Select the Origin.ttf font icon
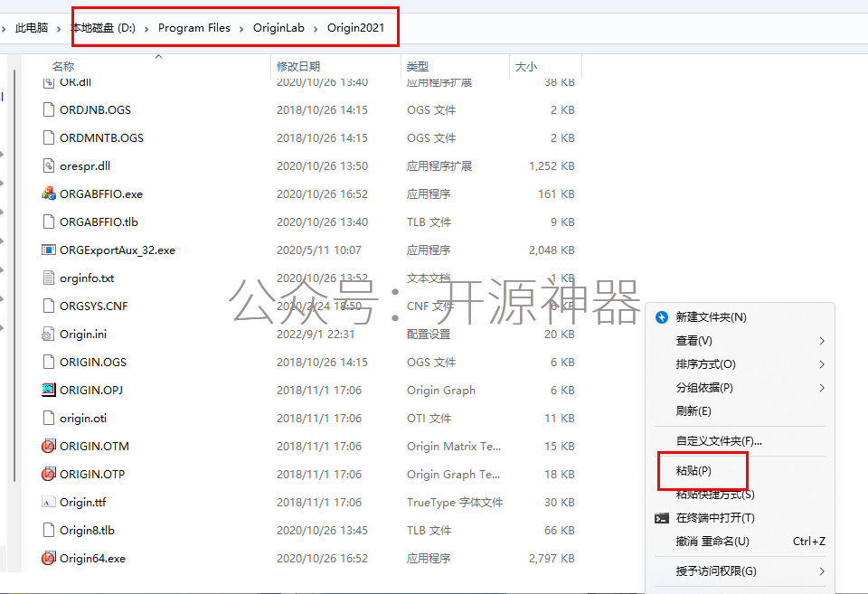 (x=49, y=502)
